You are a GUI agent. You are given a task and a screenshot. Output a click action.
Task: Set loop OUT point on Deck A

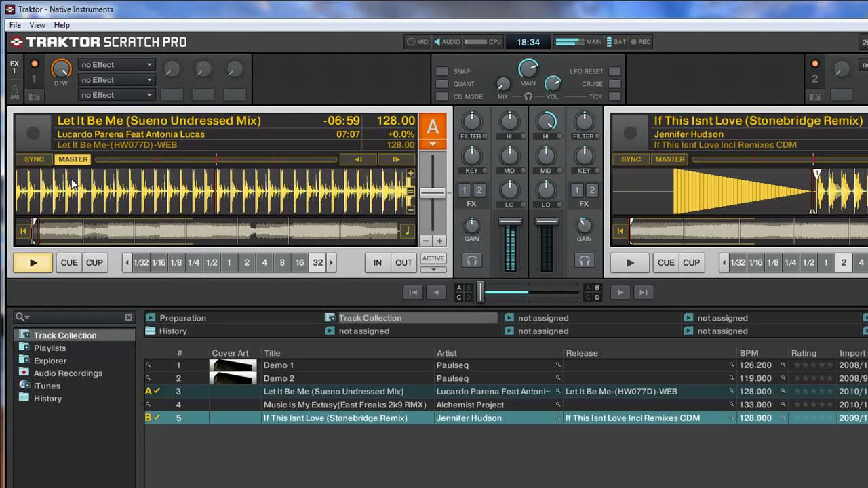click(x=403, y=263)
